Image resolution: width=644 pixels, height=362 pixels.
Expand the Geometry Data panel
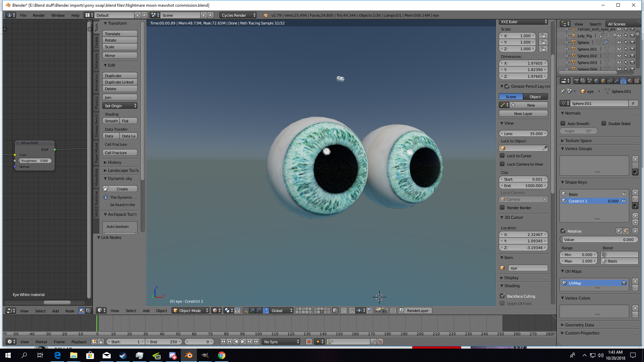[x=579, y=325]
